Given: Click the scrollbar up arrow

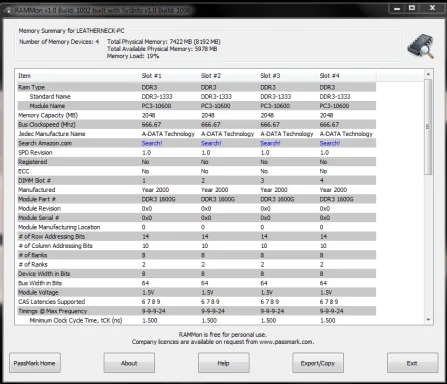Looking at the screenshot, I should pyautogui.click(x=428, y=74).
